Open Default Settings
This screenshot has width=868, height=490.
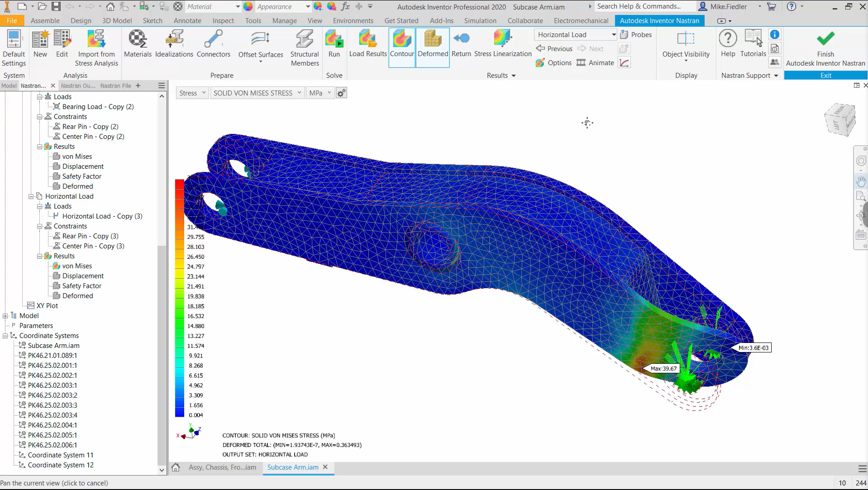(14, 48)
